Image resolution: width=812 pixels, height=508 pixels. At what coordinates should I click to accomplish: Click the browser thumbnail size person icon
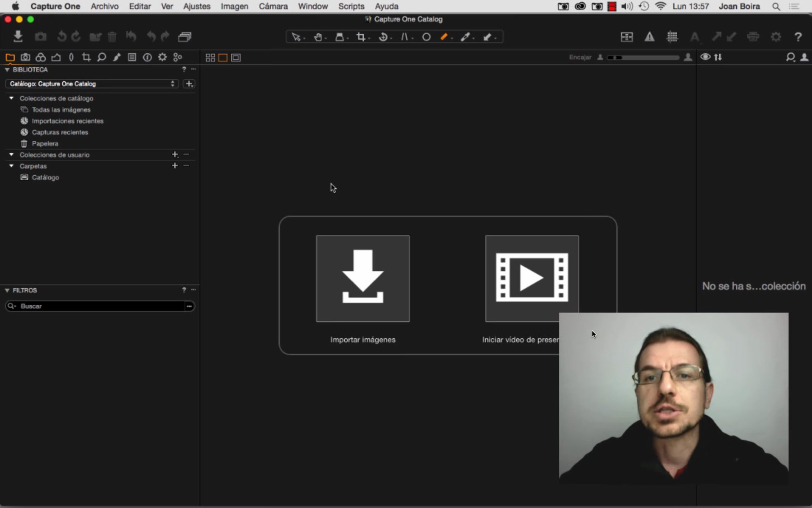(x=804, y=57)
